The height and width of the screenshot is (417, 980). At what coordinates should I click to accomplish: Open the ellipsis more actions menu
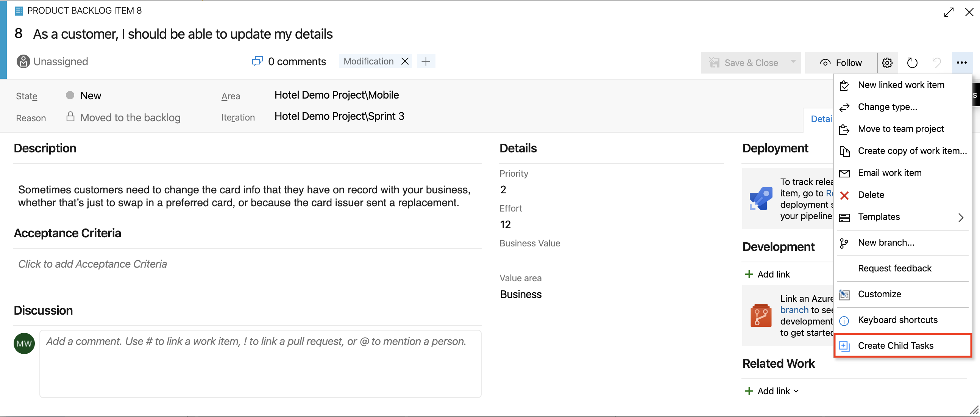pos(961,63)
